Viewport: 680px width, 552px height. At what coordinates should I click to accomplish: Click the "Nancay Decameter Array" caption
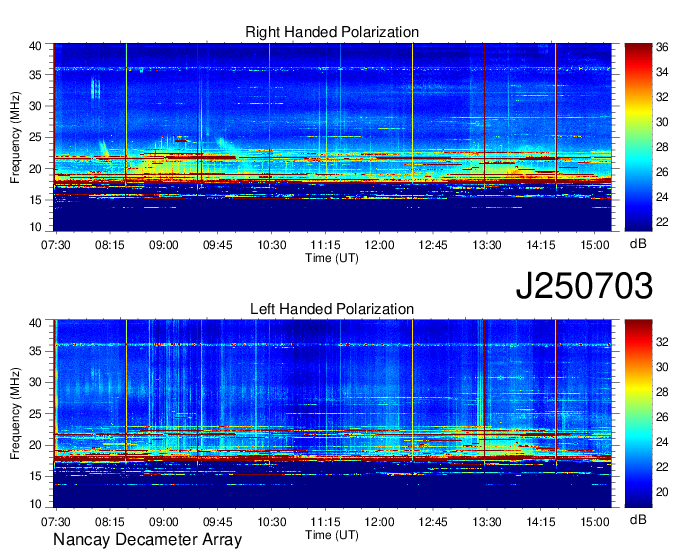(x=147, y=539)
